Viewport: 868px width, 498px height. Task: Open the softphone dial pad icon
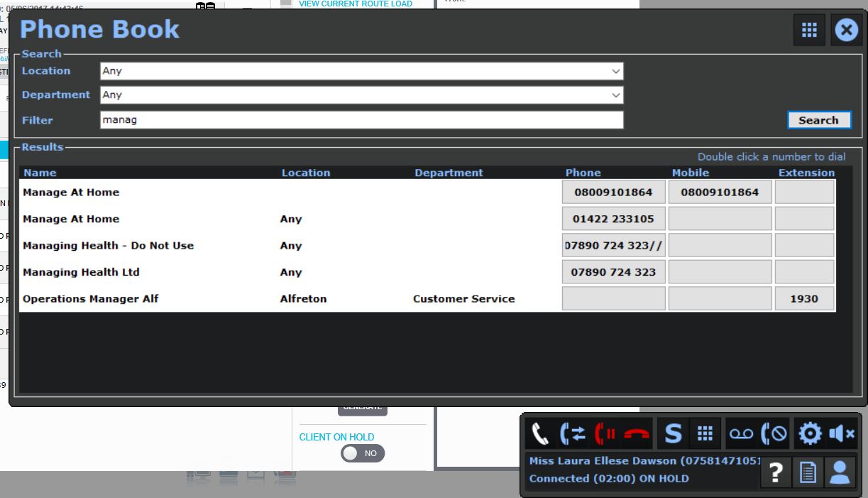(x=705, y=433)
